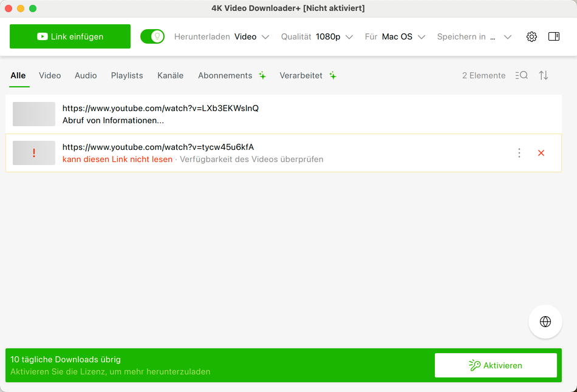Open three-dot menu of failed item
577x392 pixels.
519,153
